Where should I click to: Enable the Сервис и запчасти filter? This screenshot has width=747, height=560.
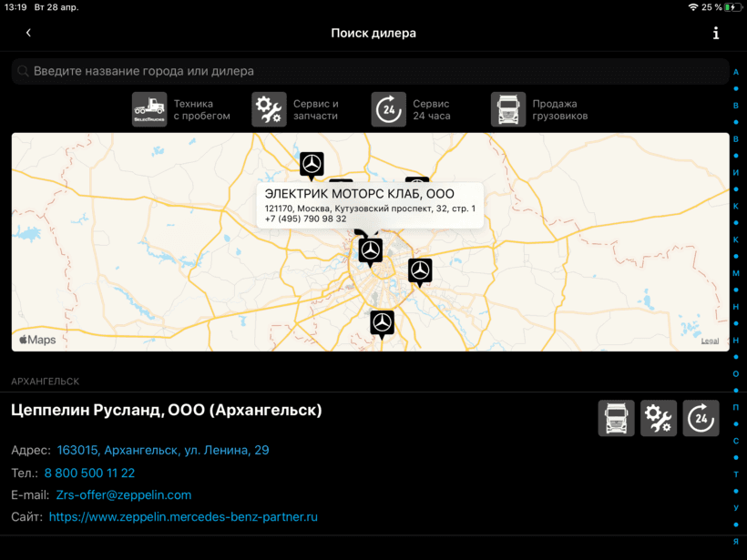[269, 109]
